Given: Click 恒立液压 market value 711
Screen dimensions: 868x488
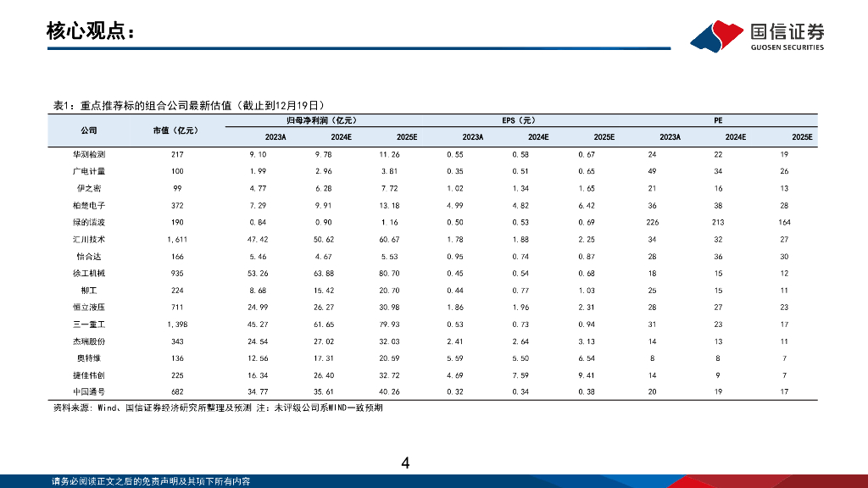Looking at the screenshot, I should click(177, 307).
